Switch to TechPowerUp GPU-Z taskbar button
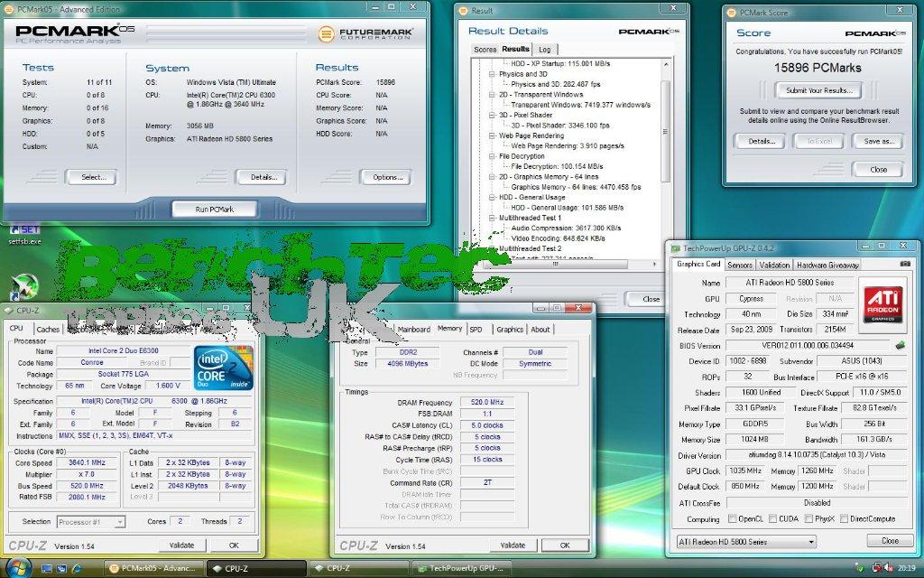 pyautogui.click(x=463, y=569)
